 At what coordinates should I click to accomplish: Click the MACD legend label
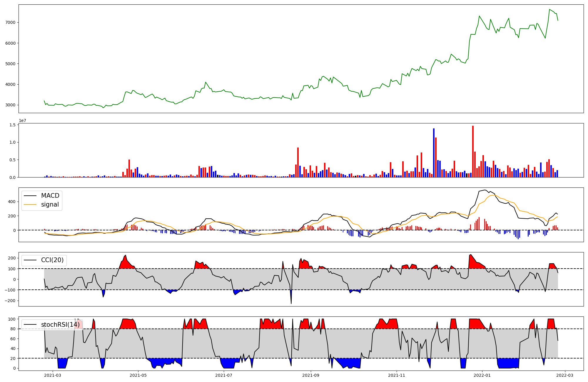click(50, 196)
